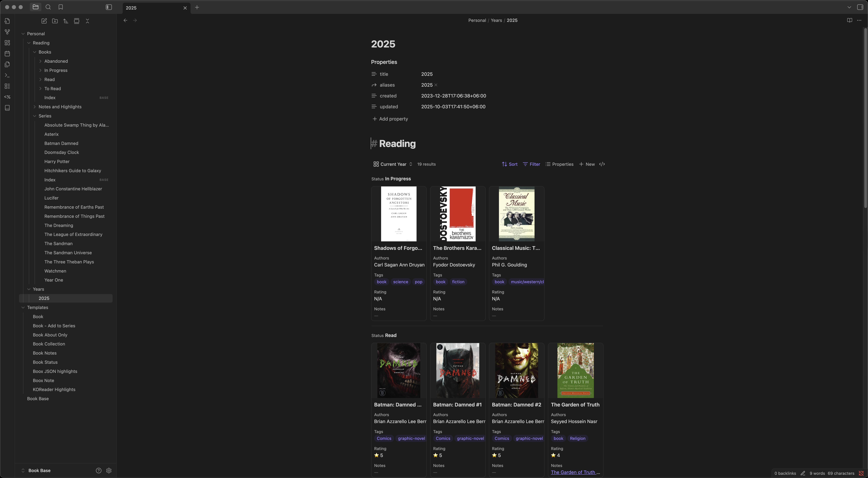Viewport: 868px width, 478px height.
Task: Open change sort order icon
Action: point(66,21)
